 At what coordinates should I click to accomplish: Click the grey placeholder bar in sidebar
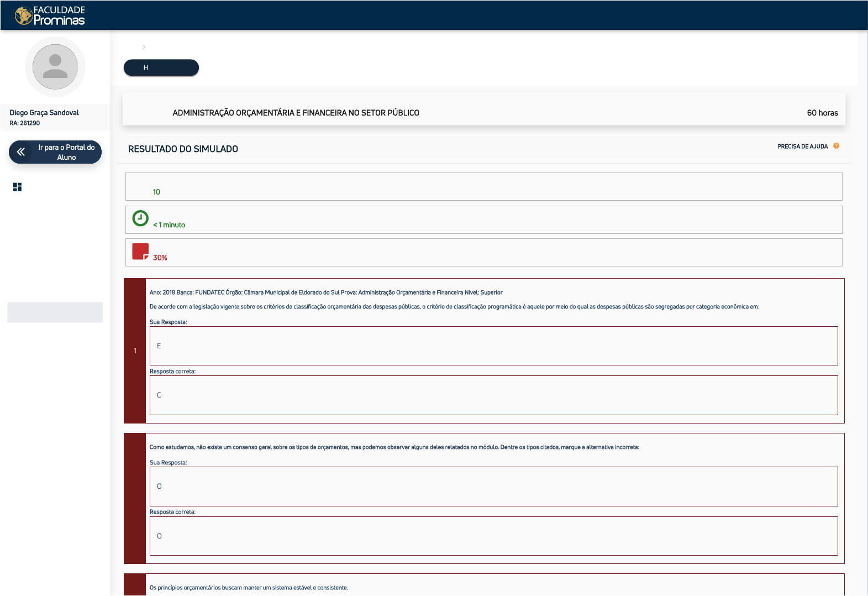[55, 312]
